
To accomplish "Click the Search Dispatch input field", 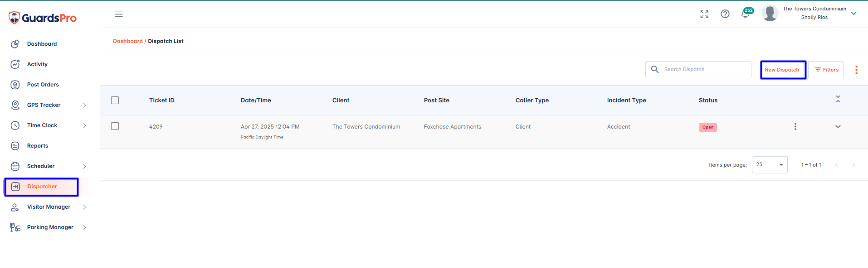I will point(698,70).
